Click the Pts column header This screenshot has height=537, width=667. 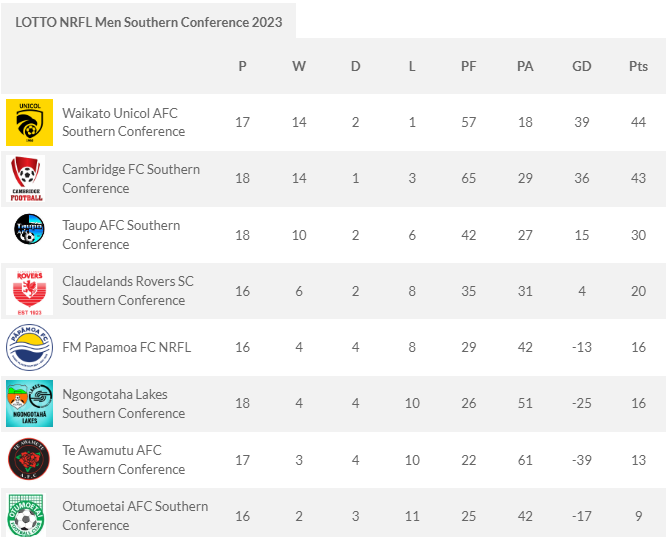click(x=638, y=67)
